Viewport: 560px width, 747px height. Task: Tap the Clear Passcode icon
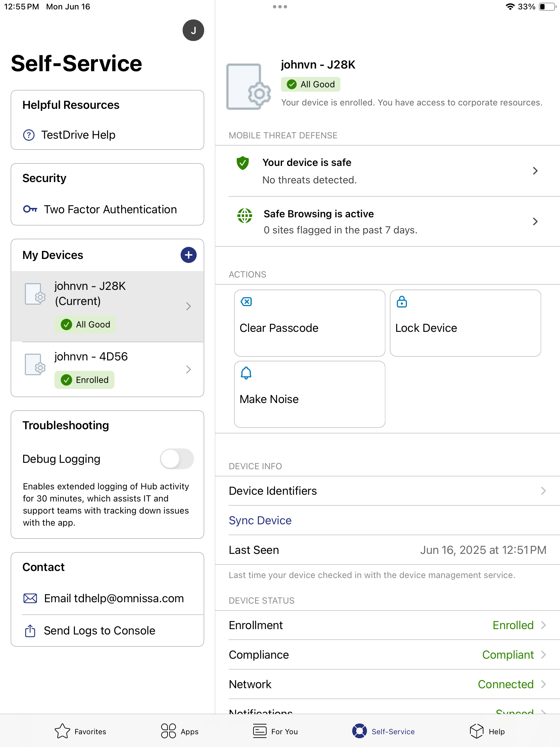[246, 302]
